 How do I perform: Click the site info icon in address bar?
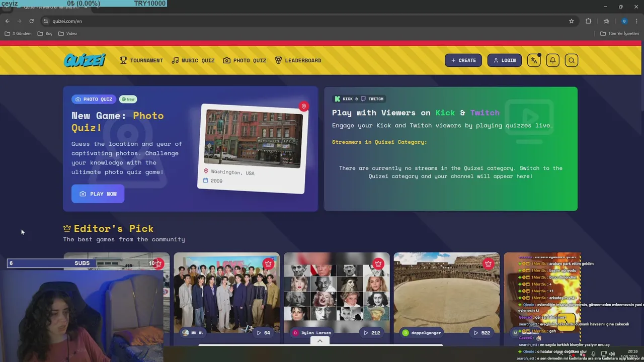pyautogui.click(x=46, y=21)
